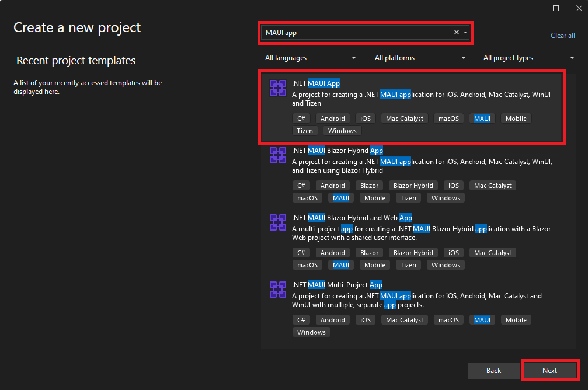Clear search text with the X icon
The height and width of the screenshot is (390, 588).
coord(457,33)
